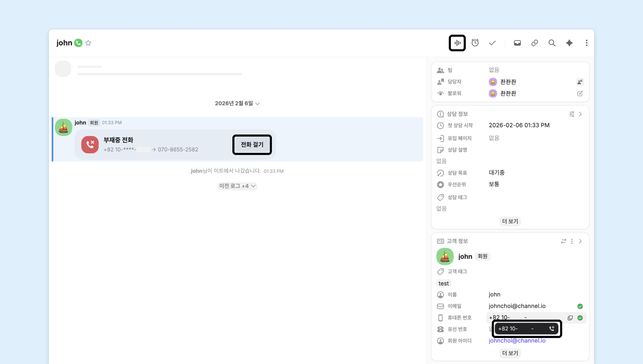Expand 이전 로그 +4 previous logs

(x=237, y=186)
